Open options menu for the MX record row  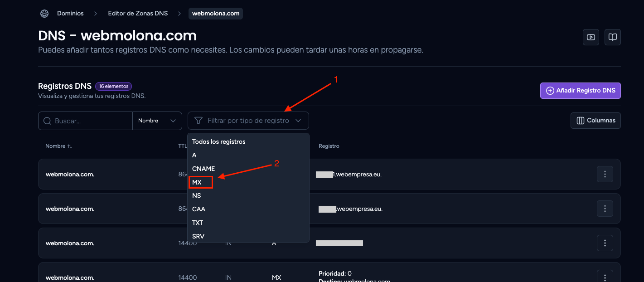point(605,277)
